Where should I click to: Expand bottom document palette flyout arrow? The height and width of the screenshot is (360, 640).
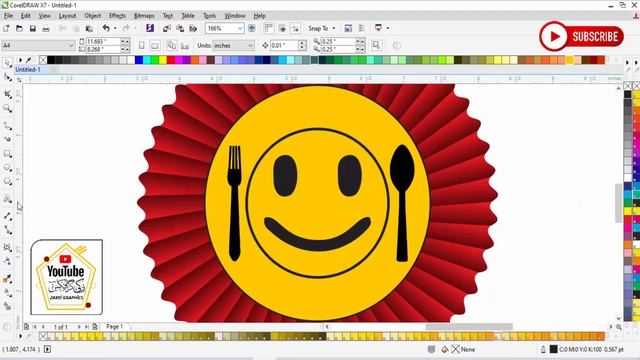[20, 336]
